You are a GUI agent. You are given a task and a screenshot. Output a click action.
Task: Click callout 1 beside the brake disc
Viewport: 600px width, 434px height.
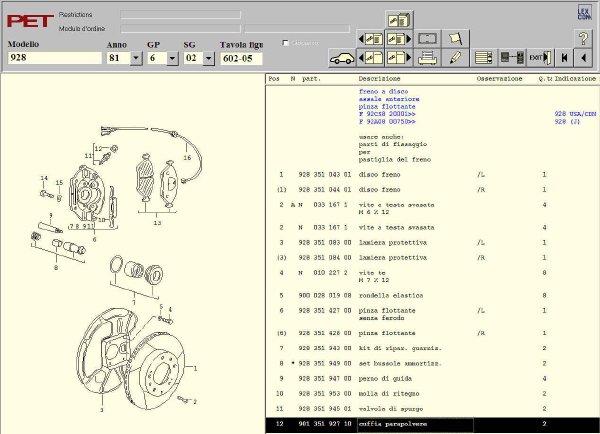tap(195, 369)
